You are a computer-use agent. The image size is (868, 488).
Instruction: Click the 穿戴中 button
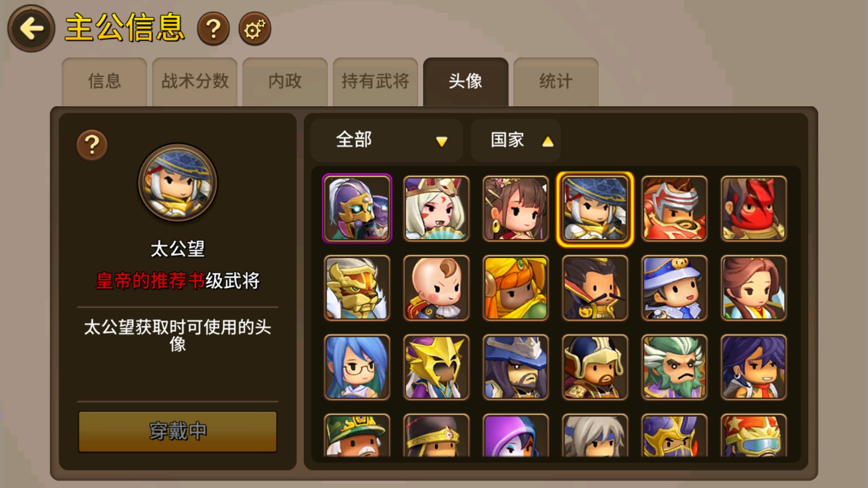click(x=178, y=431)
